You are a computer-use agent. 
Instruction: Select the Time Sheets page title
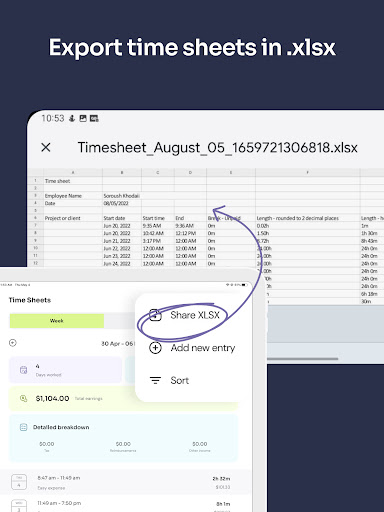click(x=30, y=300)
